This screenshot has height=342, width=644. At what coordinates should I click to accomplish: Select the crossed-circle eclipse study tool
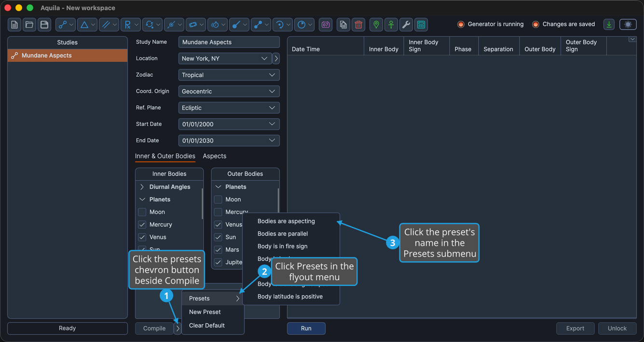[174, 25]
